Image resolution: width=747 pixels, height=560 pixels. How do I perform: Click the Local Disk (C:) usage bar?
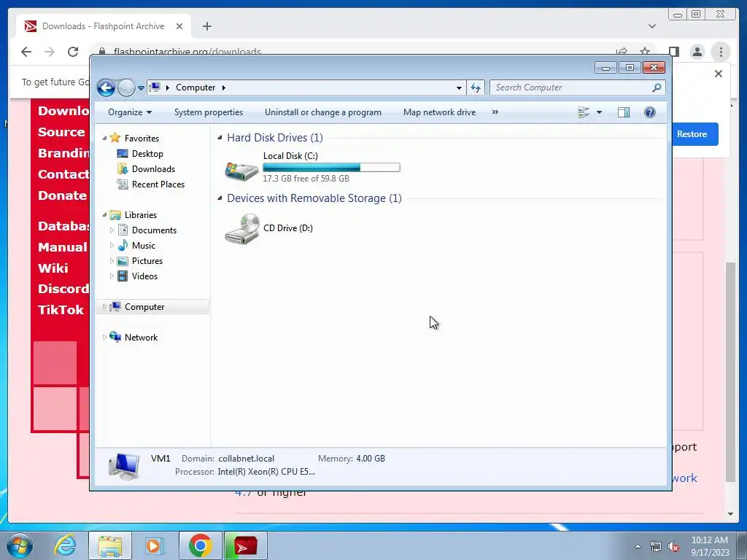tap(331, 168)
